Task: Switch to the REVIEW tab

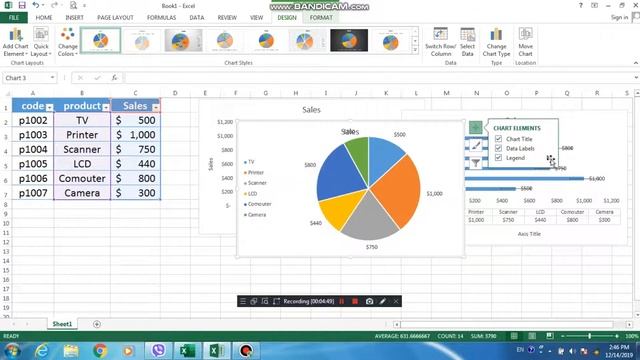Action: [x=227, y=18]
